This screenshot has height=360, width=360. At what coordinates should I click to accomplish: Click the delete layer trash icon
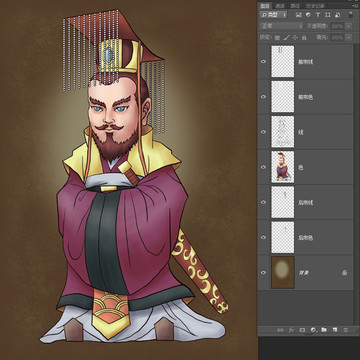coord(346,330)
